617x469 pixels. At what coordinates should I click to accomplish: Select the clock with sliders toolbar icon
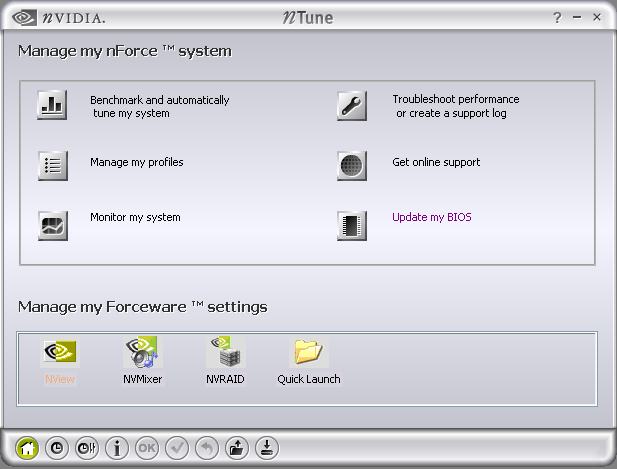[87, 448]
